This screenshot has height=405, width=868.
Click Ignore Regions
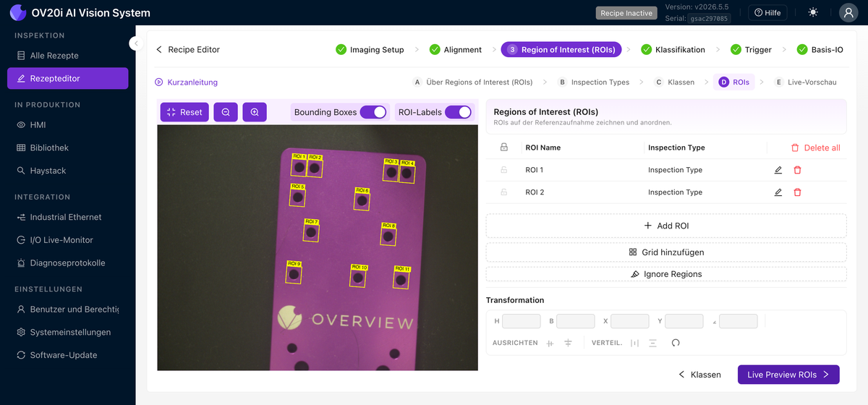point(666,274)
